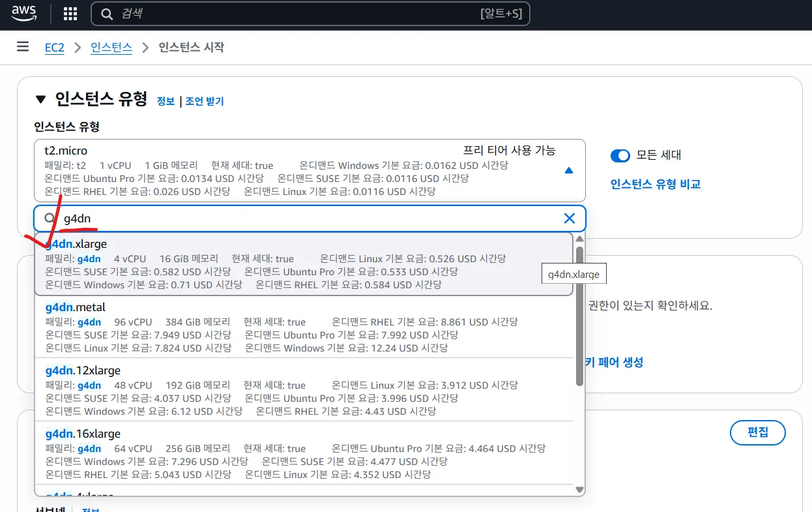Select the g4dn.16xlarge option
The height and width of the screenshot is (512, 812).
pyautogui.click(x=304, y=453)
